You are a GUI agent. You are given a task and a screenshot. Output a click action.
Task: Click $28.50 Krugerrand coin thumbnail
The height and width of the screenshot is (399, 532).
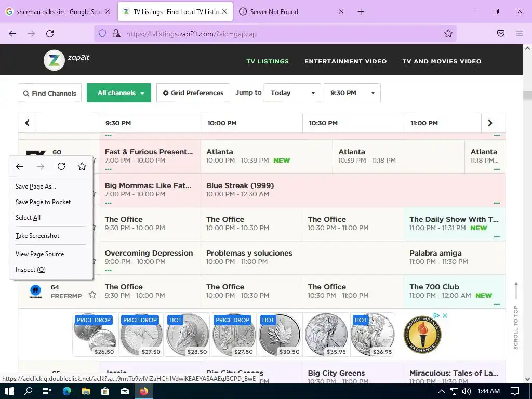[x=187, y=335]
